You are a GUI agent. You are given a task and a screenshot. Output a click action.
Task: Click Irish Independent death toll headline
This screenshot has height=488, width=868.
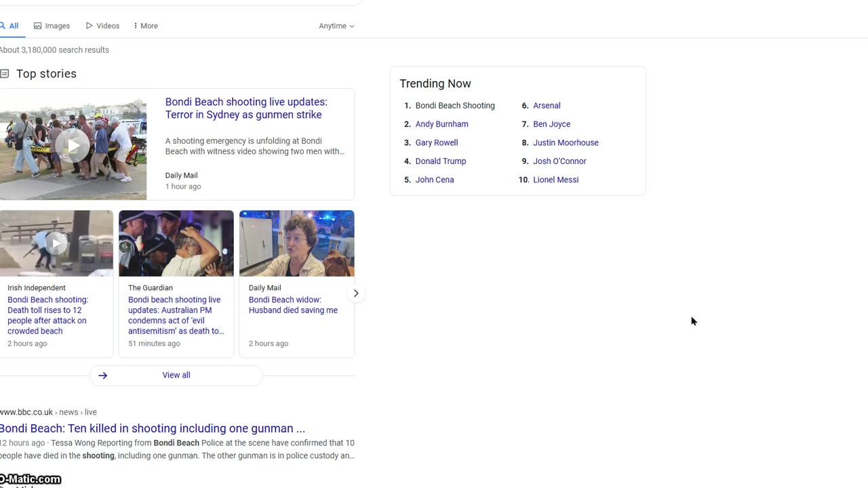coord(47,315)
